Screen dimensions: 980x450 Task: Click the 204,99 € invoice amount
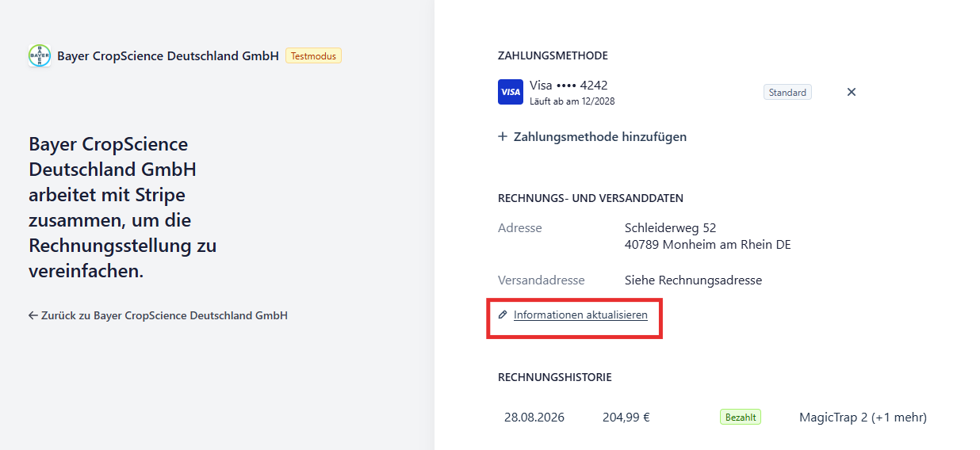point(626,417)
